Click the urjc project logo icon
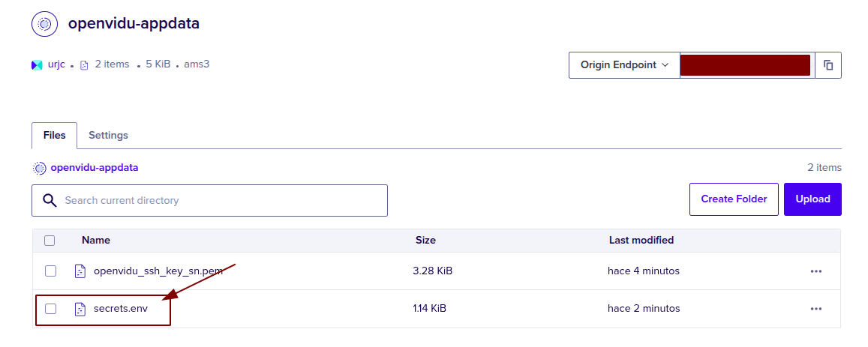 tap(37, 65)
